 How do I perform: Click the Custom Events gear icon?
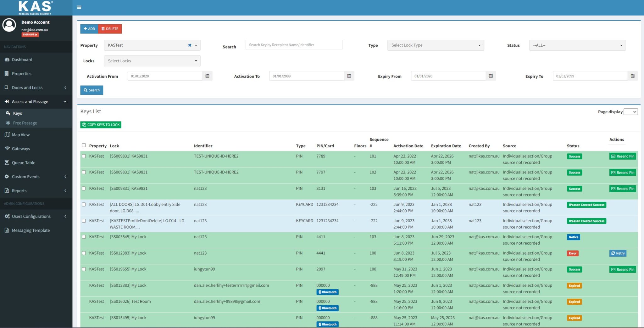pos(7,176)
